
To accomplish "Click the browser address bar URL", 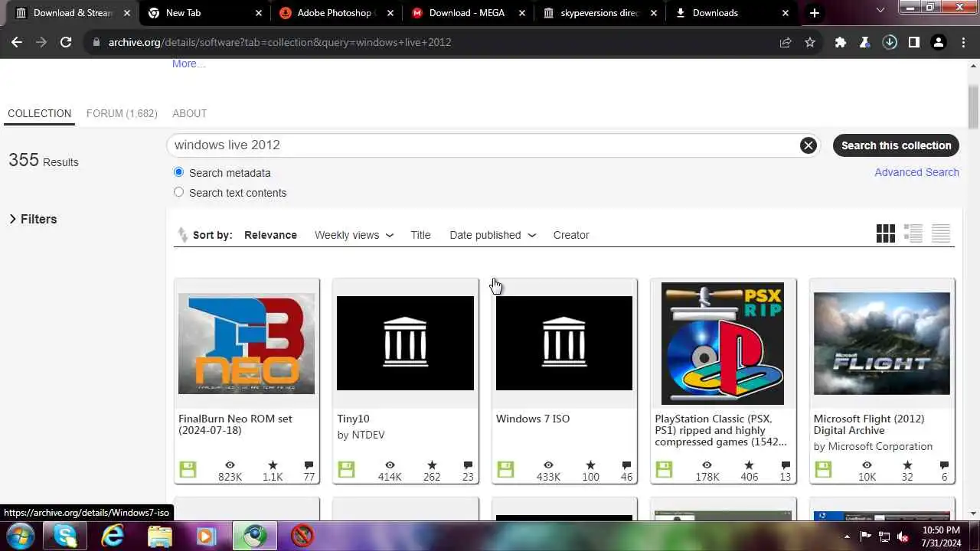I will [x=279, y=42].
